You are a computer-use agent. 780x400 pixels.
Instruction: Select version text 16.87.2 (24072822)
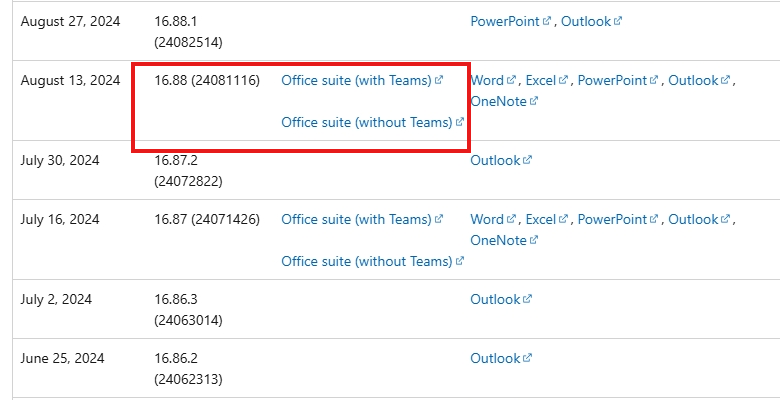[x=189, y=171]
